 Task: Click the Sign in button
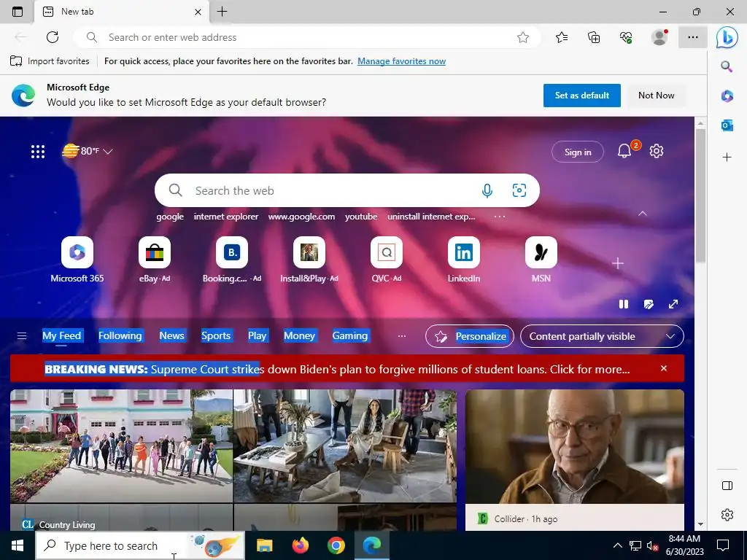pos(578,152)
